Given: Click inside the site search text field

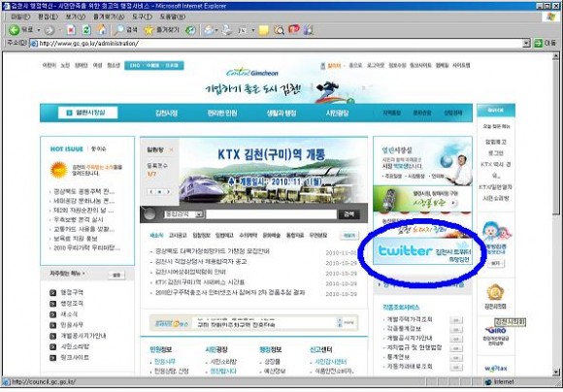Looking at the screenshot, I should pyautogui.click(x=271, y=214).
